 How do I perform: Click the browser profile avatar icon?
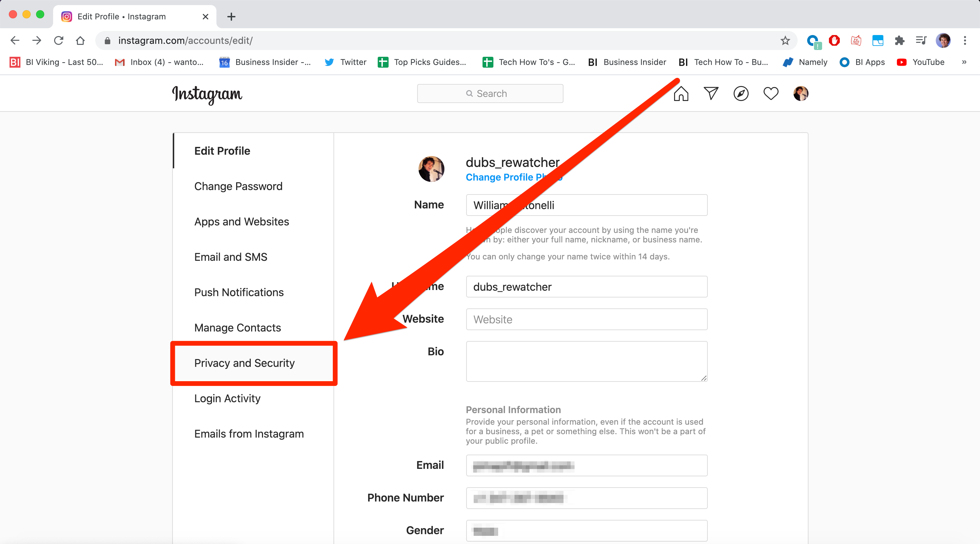point(943,39)
